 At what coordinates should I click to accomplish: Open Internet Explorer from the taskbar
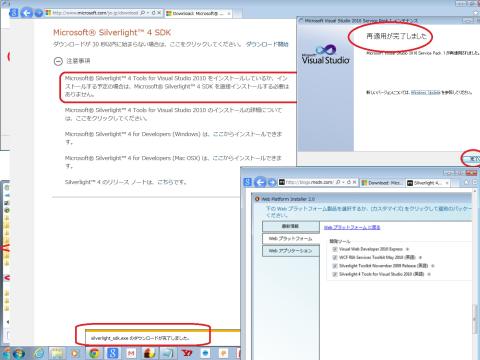(x=39, y=353)
